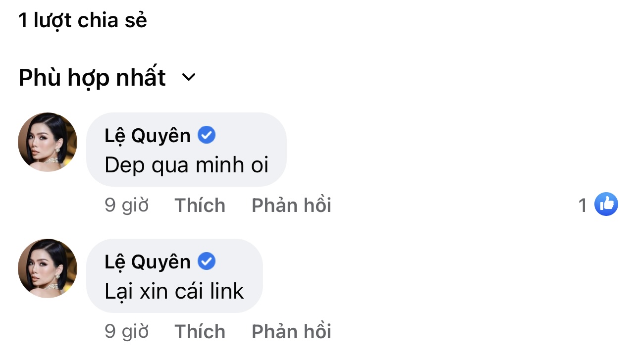636x364 pixels.
Task: Open the 'Phù hợp nhất' comment sorting menu
Action: [107, 78]
